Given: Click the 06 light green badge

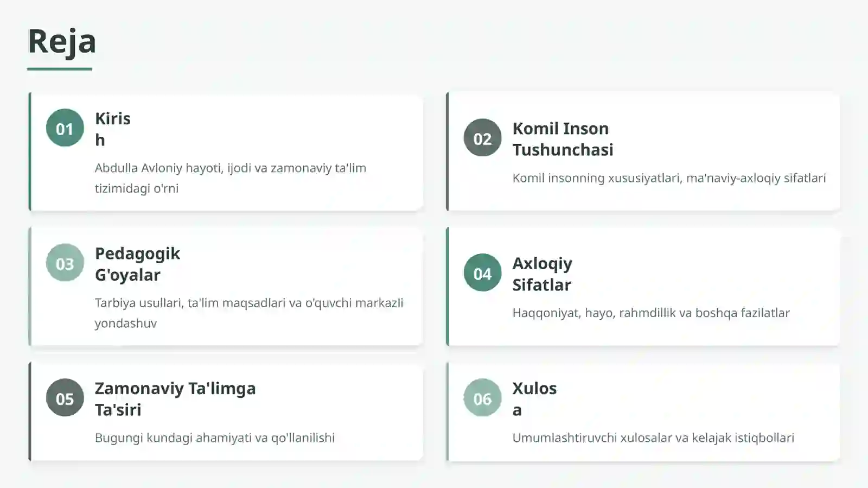Looking at the screenshot, I should click(x=482, y=398).
